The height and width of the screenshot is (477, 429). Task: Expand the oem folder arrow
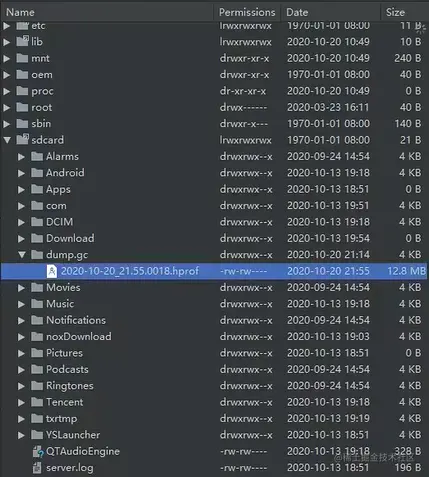(x=7, y=75)
